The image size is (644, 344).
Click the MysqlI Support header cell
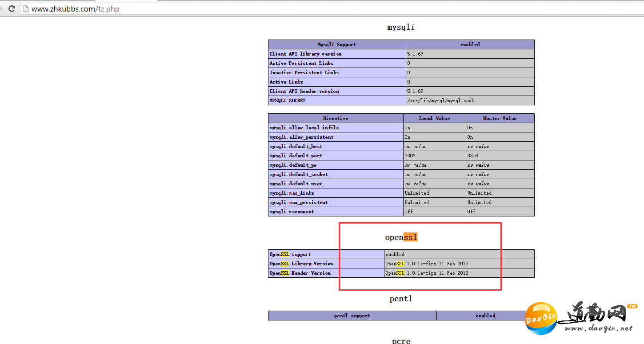click(x=337, y=44)
